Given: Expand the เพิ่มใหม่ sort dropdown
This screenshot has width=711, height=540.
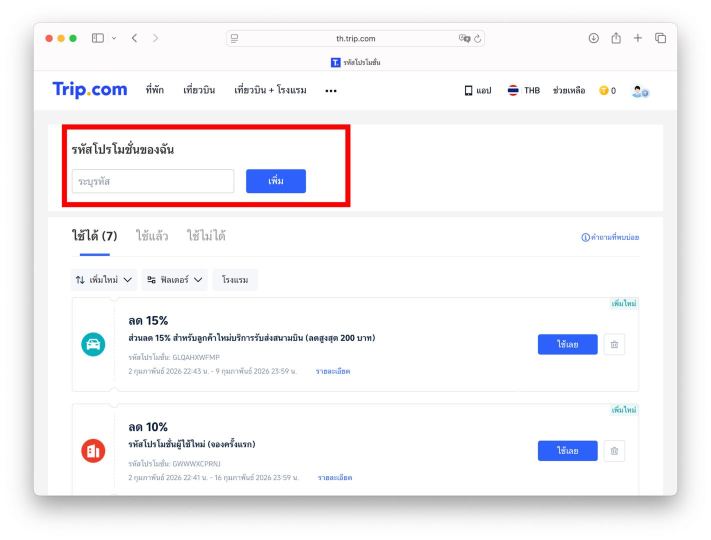Looking at the screenshot, I should click(x=104, y=280).
